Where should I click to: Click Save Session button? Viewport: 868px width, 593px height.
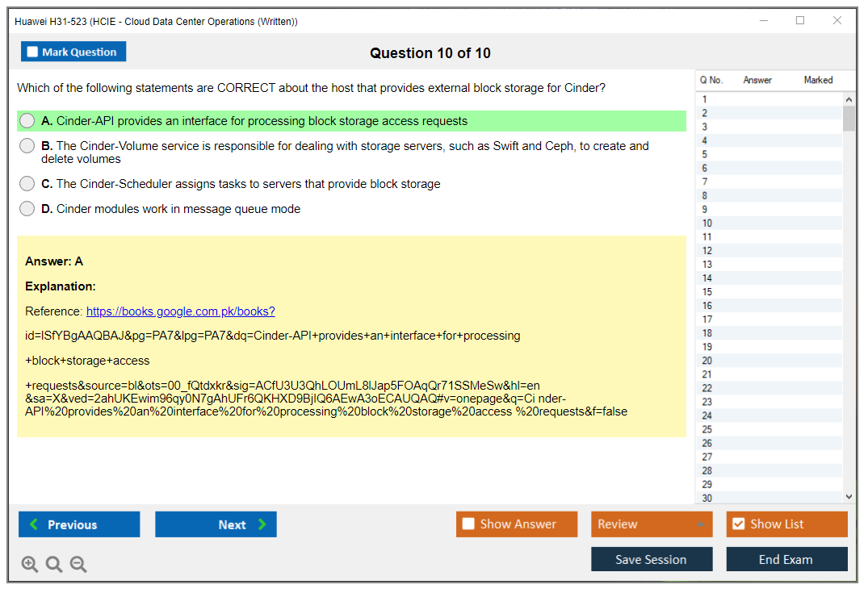pyautogui.click(x=651, y=559)
